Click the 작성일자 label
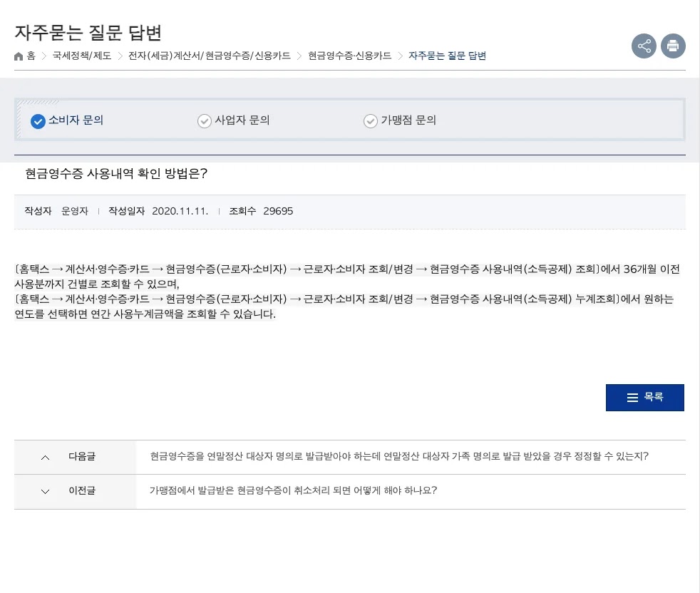Image resolution: width=700 pixels, height=593 pixels. point(127,211)
